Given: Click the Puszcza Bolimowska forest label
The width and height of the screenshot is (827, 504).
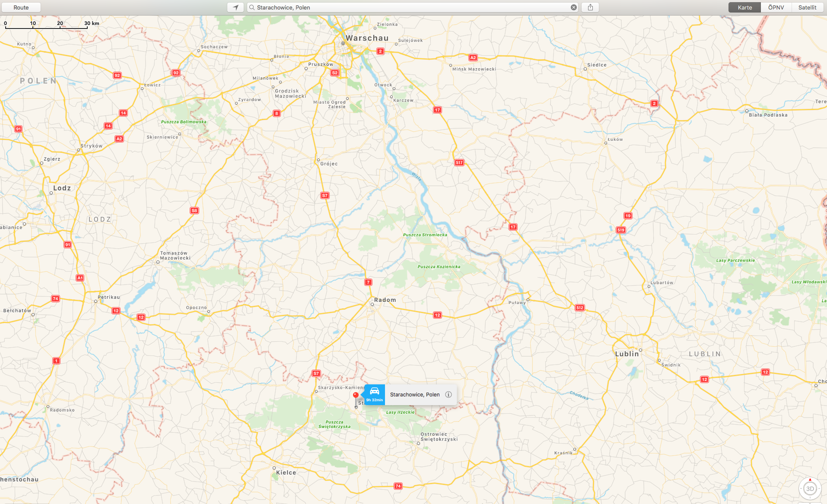Looking at the screenshot, I should (x=184, y=122).
